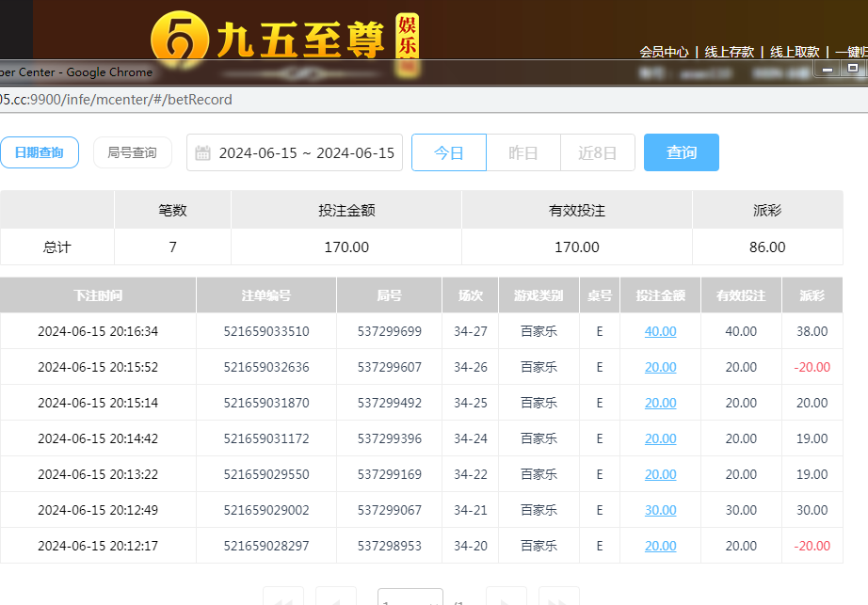The height and width of the screenshot is (605, 868).
Task: Open the page number dropdown
Action: click(x=410, y=598)
